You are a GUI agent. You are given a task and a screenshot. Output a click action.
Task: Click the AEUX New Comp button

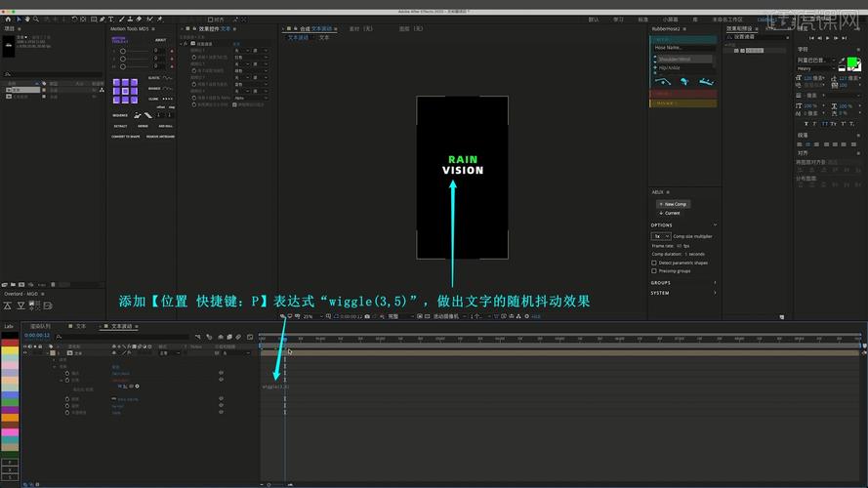(673, 204)
